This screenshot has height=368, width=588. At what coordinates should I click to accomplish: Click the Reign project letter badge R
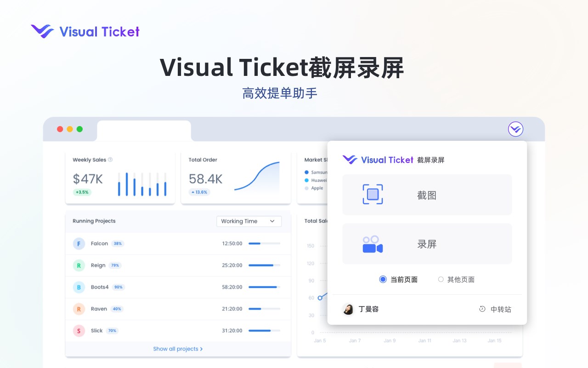[x=79, y=265]
